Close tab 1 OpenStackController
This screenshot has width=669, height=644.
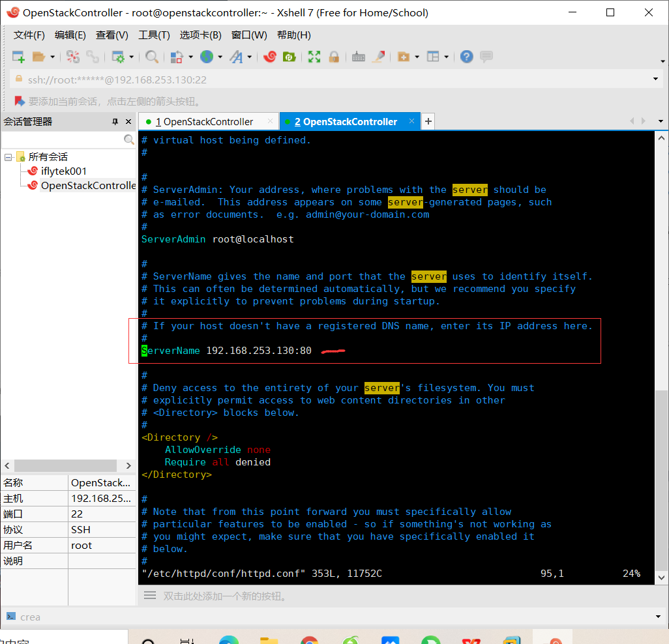pos(270,121)
